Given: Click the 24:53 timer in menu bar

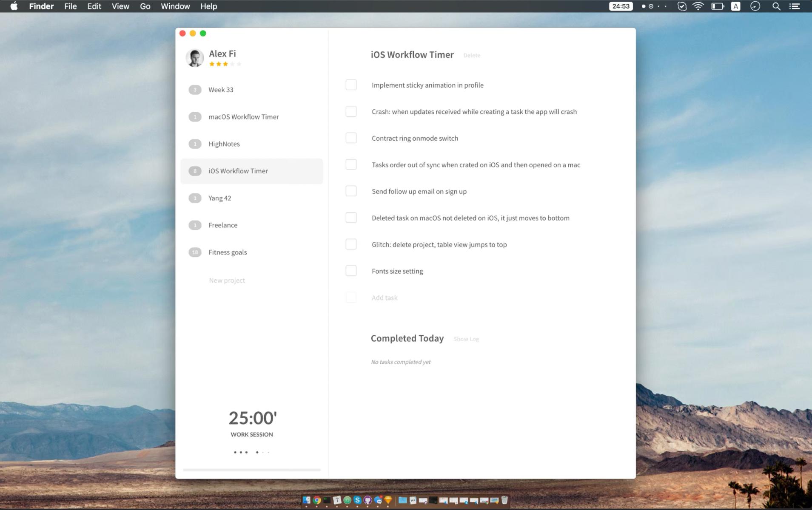Looking at the screenshot, I should [621, 6].
